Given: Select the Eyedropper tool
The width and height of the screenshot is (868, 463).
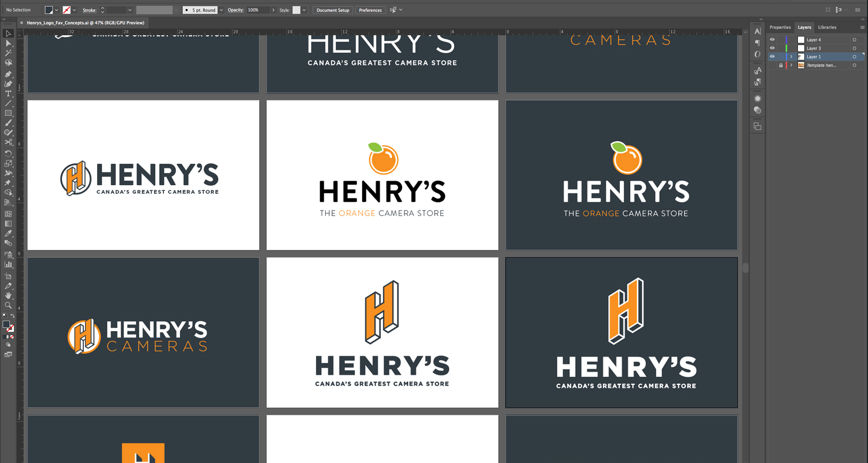Looking at the screenshot, I should tap(8, 234).
